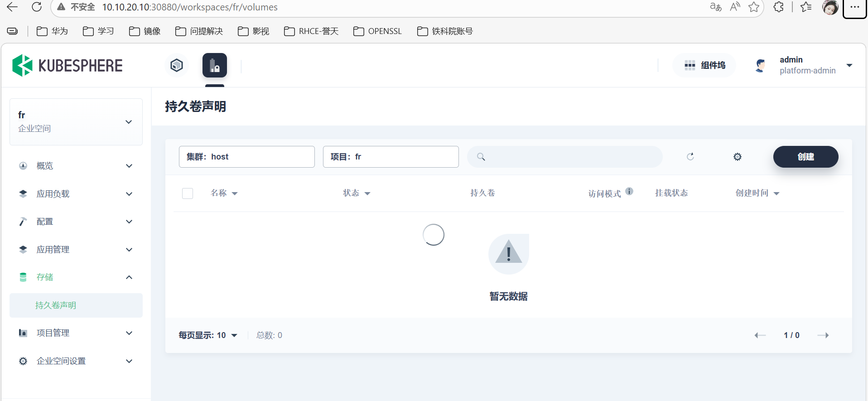Screen dimensions: 868x401
Task: Click the access mode info icon
Action: click(x=629, y=191)
